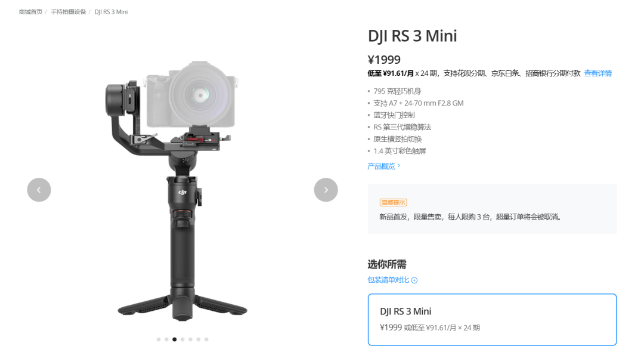The height and width of the screenshot is (349, 644).
Task: Jump to the fourth carousel image dot
Action: [182, 339]
